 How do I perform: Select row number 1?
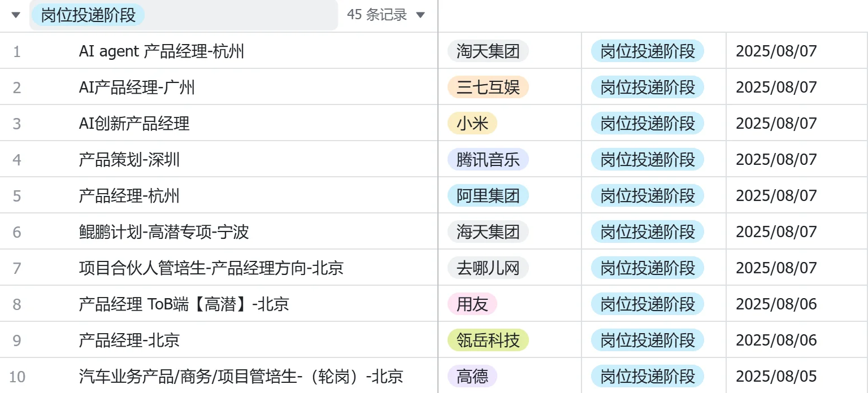pyautogui.click(x=16, y=51)
